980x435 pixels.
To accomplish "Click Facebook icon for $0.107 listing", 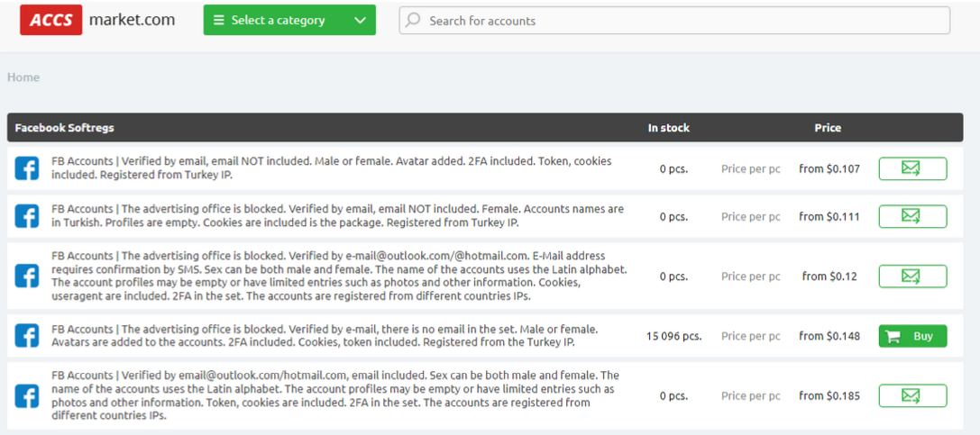I will click(27, 168).
